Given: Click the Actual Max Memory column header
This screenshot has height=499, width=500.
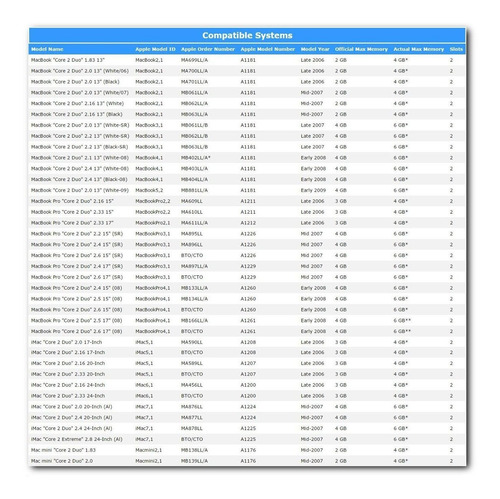Looking at the screenshot, I should coord(419,49).
